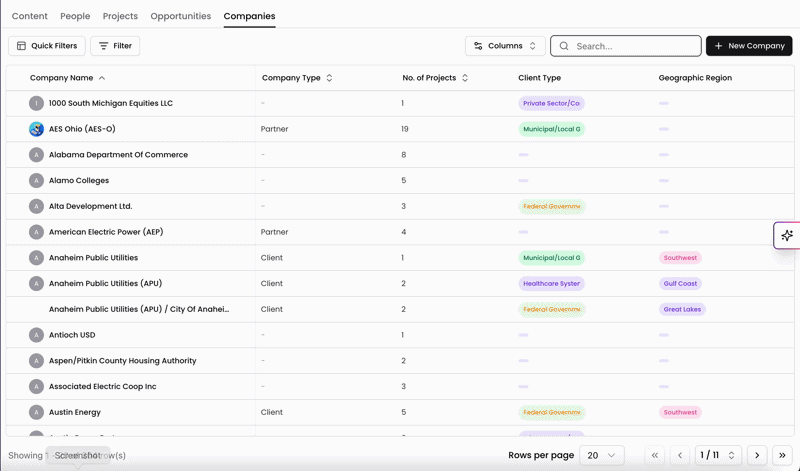This screenshot has width=800, height=471.
Task: Create a New Company
Action: click(749, 46)
